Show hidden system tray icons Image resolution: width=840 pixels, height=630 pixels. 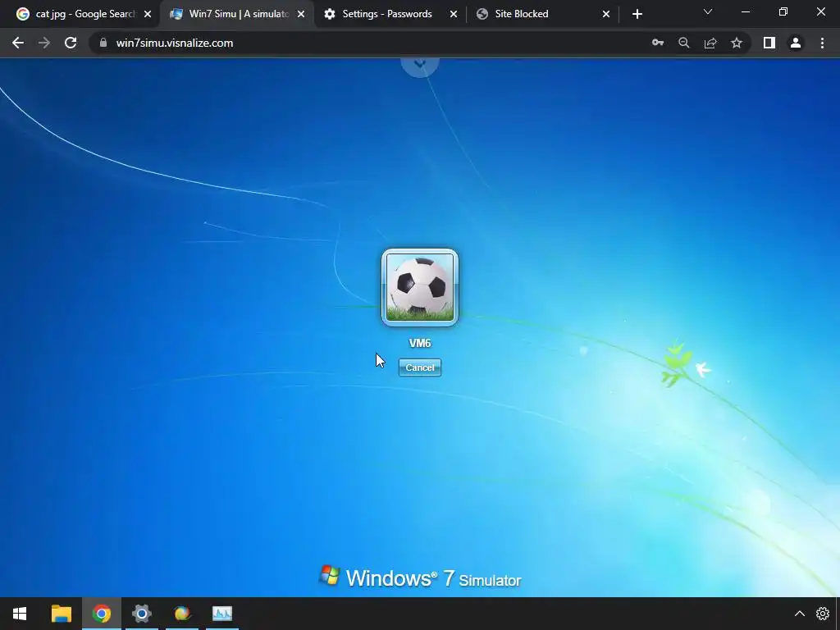(x=799, y=614)
